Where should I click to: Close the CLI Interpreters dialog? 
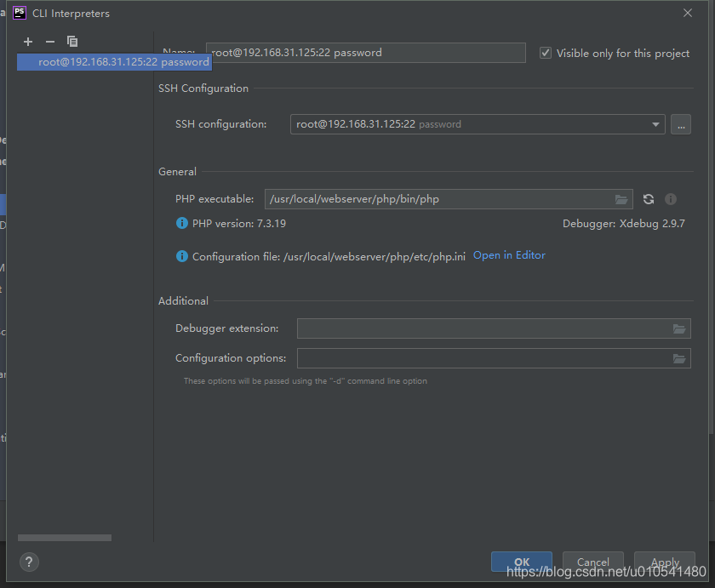click(688, 14)
